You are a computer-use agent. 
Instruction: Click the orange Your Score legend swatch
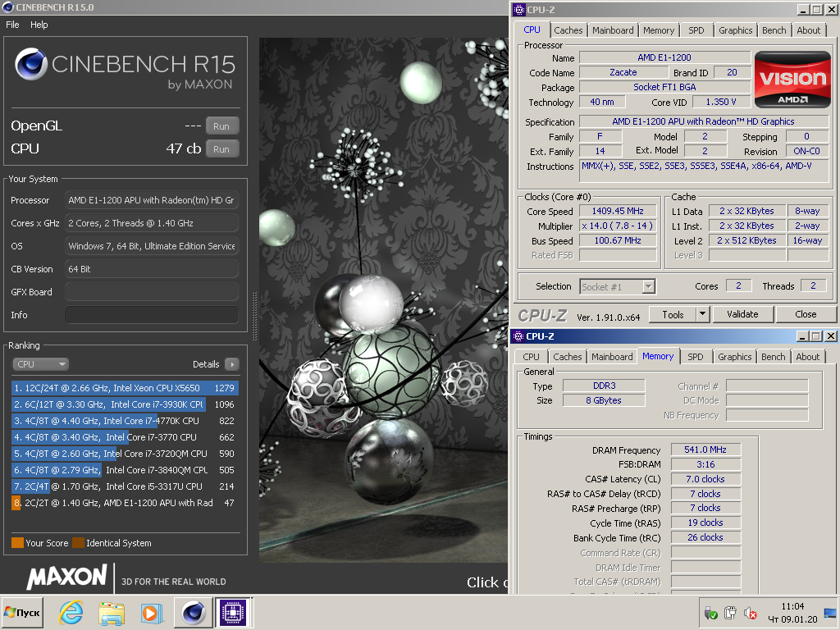(17, 543)
